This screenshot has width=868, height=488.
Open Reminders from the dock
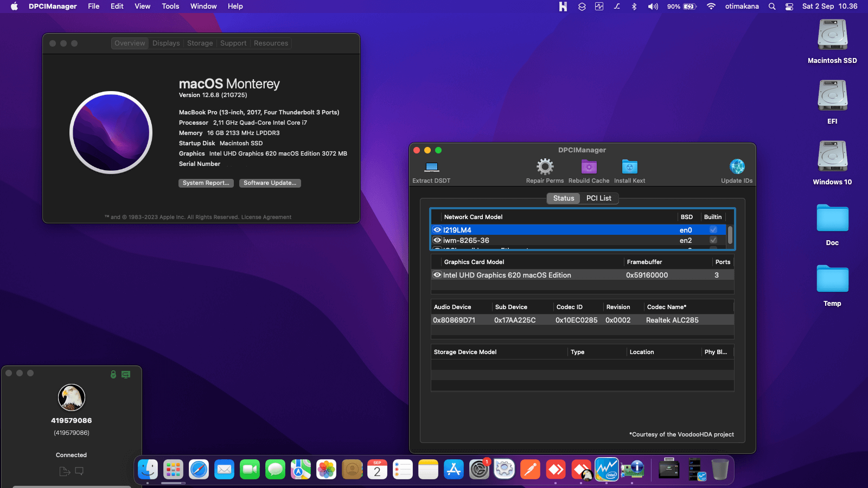pos(403,469)
